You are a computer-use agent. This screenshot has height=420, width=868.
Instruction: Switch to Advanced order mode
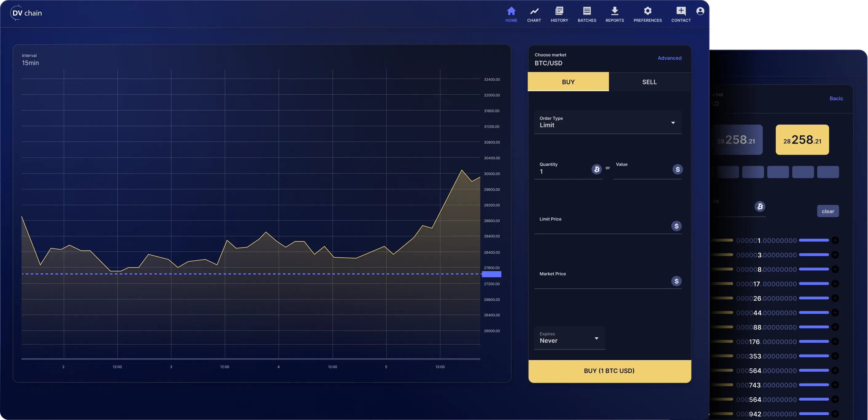tap(669, 58)
